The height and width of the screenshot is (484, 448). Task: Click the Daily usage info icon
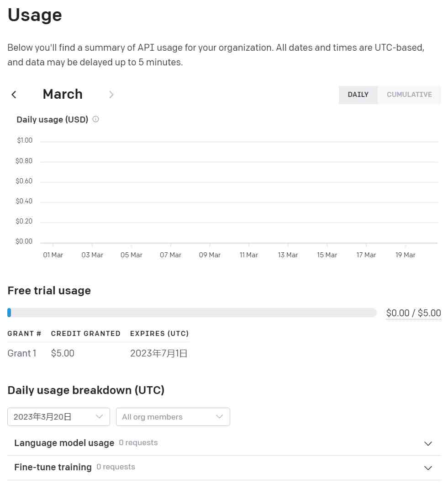click(x=95, y=119)
